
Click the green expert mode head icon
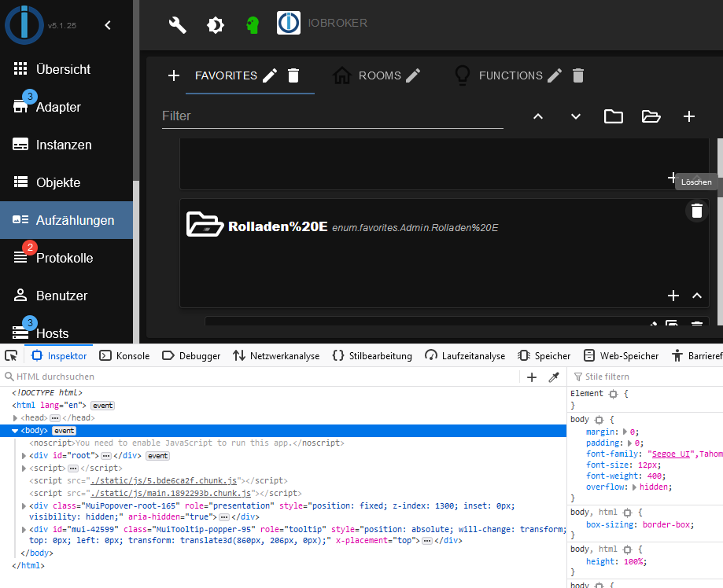click(x=253, y=25)
